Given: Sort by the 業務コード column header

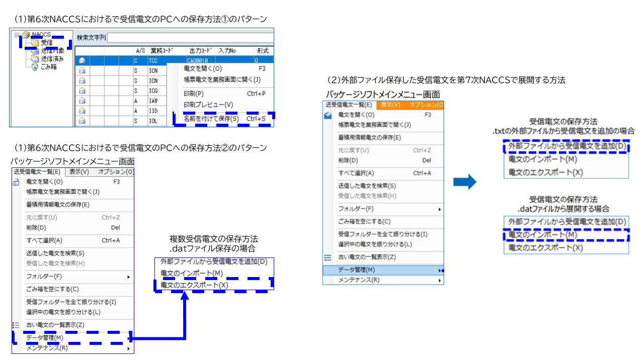Looking at the screenshot, I should click(161, 51).
